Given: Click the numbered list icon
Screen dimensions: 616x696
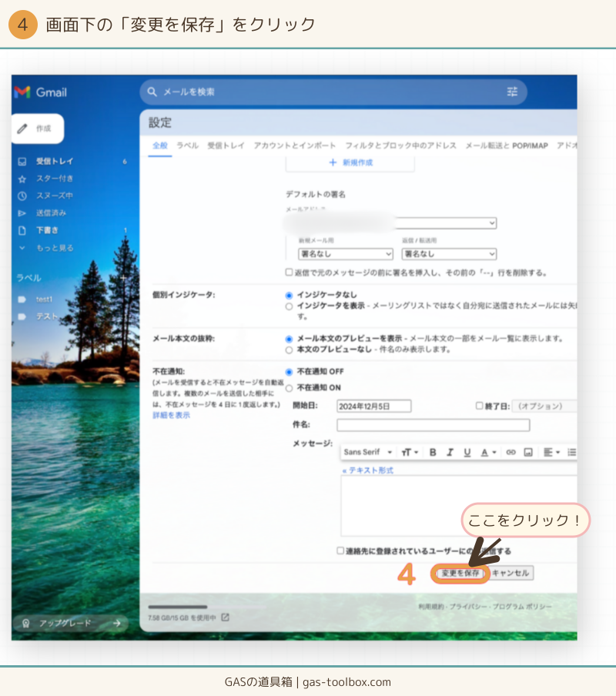Looking at the screenshot, I should click(x=571, y=452).
